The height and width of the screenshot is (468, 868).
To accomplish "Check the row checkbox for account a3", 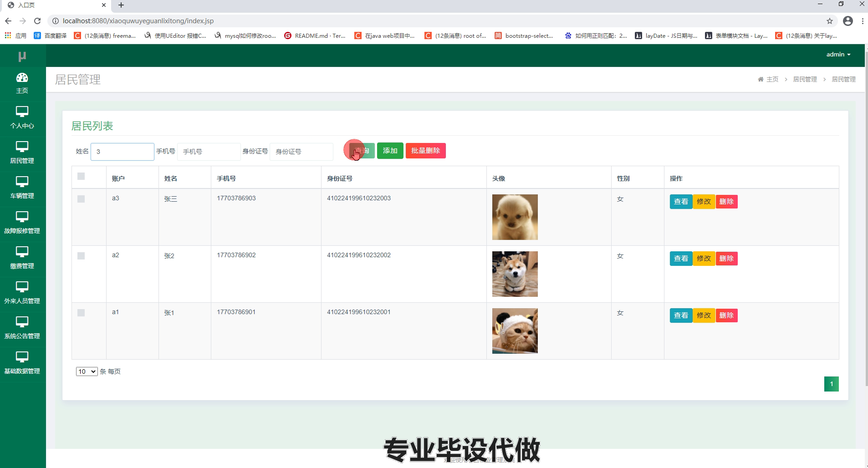I will pyautogui.click(x=81, y=199).
